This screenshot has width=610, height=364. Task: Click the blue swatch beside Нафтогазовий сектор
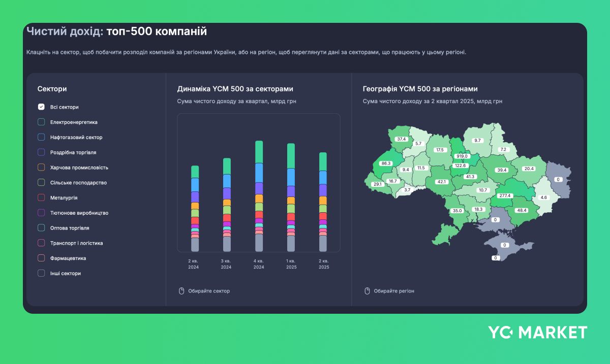pyautogui.click(x=41, y=137)
